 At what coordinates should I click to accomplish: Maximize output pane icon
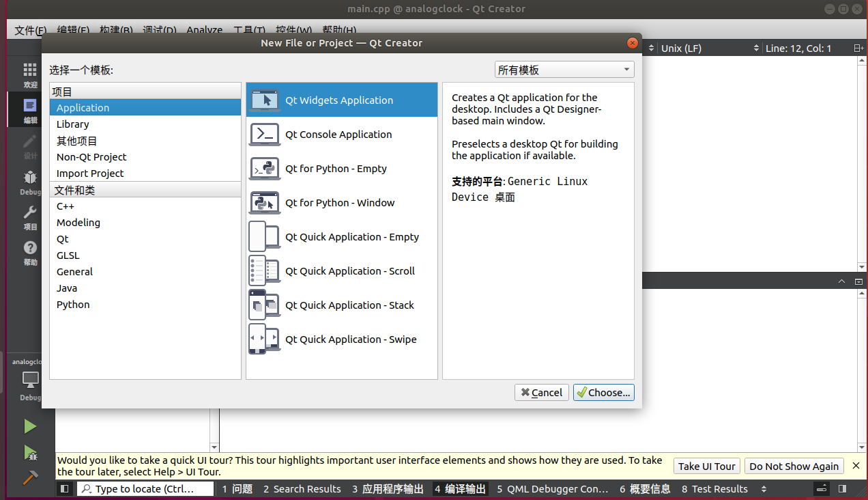859,281
